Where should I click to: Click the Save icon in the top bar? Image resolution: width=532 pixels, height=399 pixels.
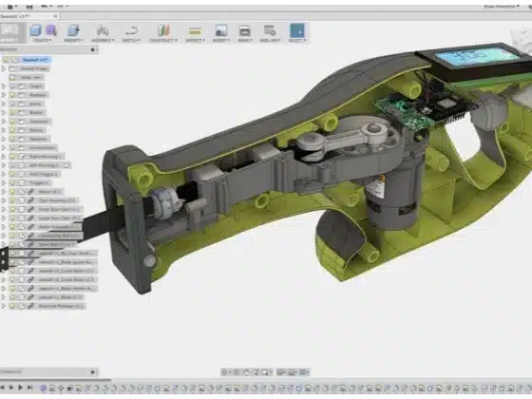pyautogui.click(x=29, y=6)
